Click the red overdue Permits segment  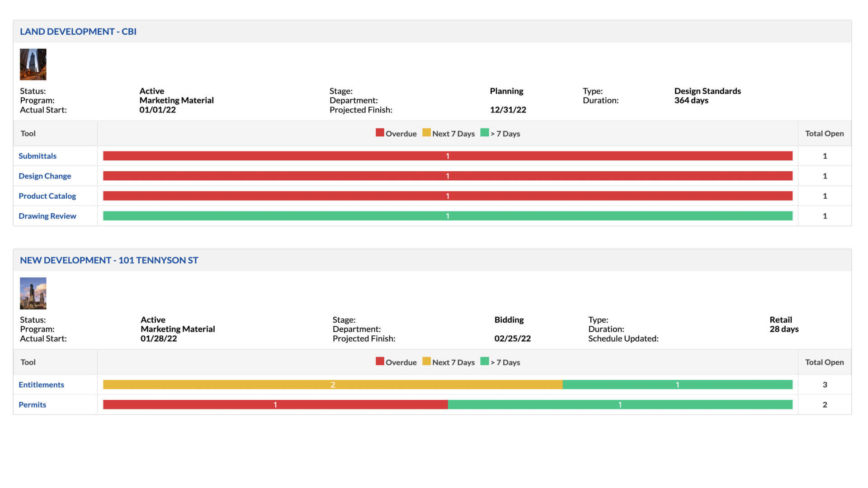click(x=275, y=405)
